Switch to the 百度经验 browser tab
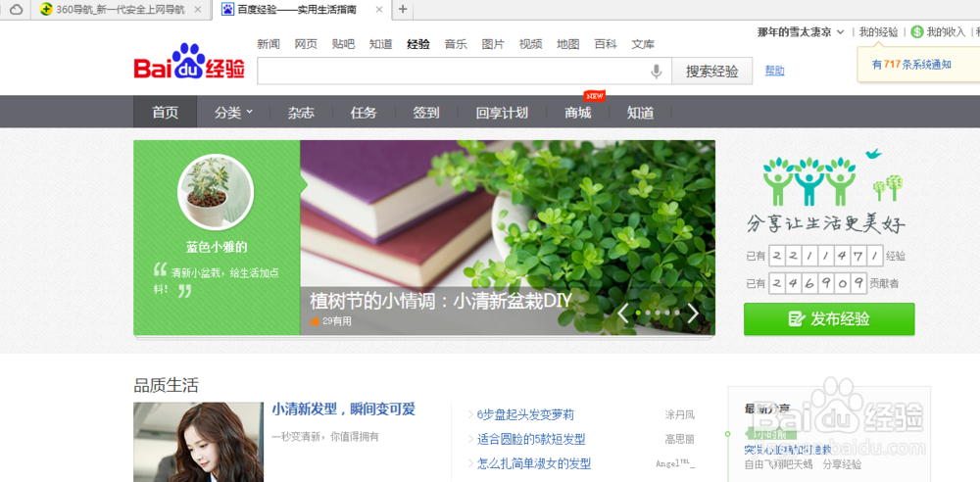This screenshot has width=980, height=482. coord(303,10)
